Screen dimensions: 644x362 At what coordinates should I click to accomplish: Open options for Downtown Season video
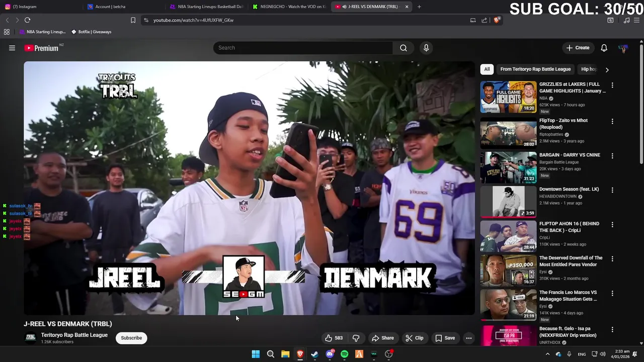612,190
